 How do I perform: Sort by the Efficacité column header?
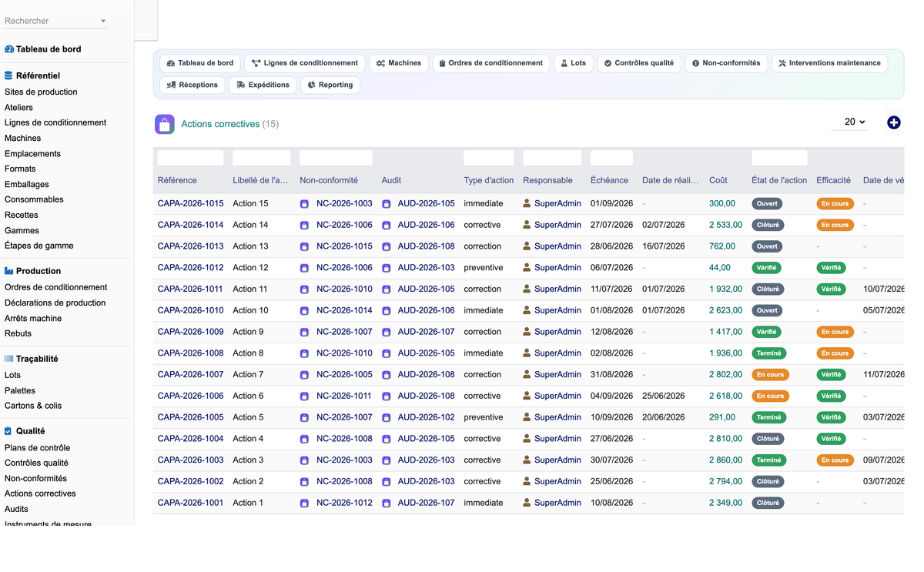coord(833,180)
